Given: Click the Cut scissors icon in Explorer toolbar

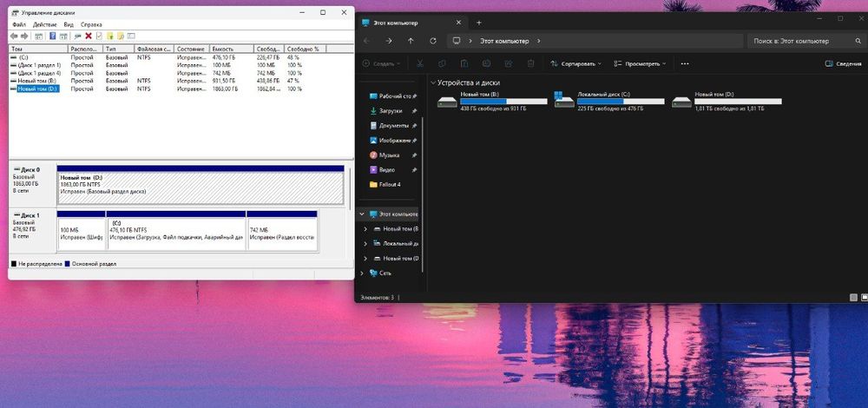Looking at the screenshot, I should (420, 63).
